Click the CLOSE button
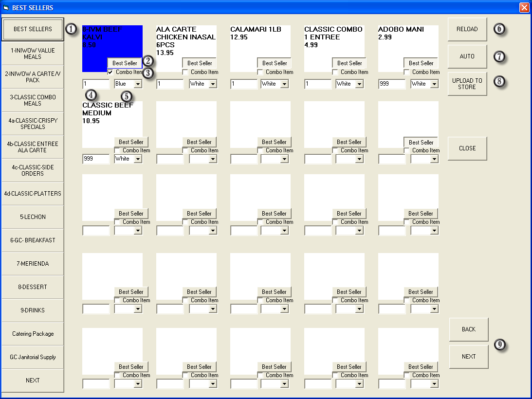Viewport: 532px width, 399px height. [x=467, y=148]
